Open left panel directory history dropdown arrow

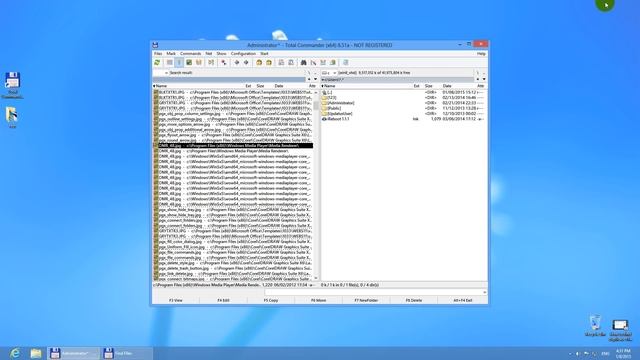tap(315, 79)
